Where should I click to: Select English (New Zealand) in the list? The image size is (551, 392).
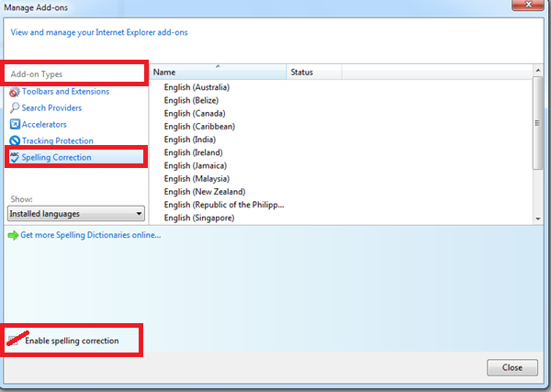click(x=205, y=192)
